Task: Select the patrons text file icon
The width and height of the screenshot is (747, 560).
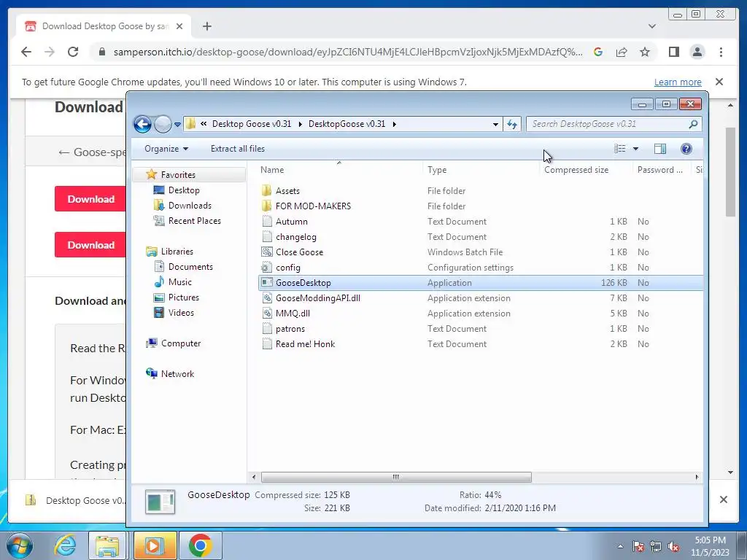Action: coord(267,329)
